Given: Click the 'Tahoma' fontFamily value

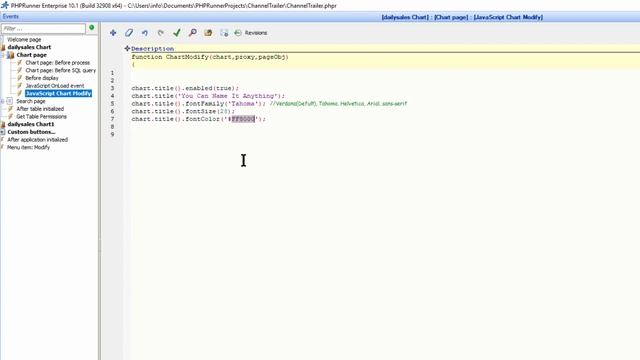Looking at the screenshot, I should pos(243,104).
